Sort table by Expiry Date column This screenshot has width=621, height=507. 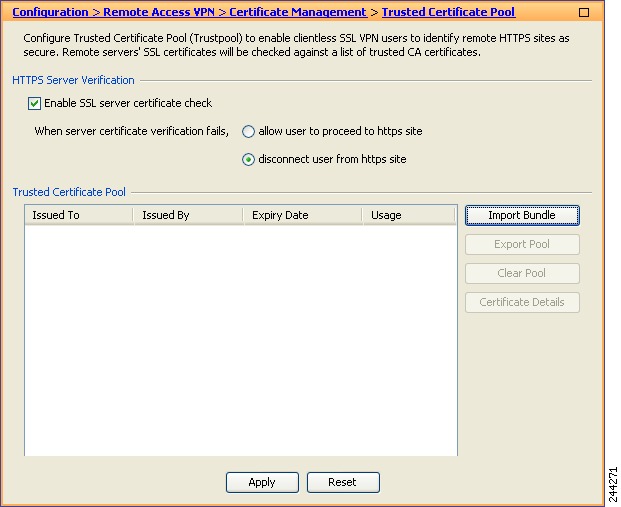point(303,215)
